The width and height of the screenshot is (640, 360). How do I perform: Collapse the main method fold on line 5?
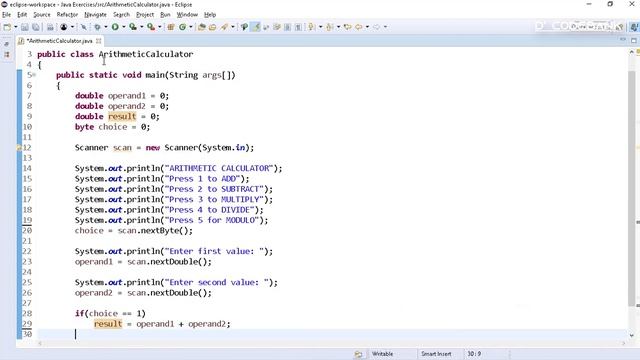(x=34, y=75)
